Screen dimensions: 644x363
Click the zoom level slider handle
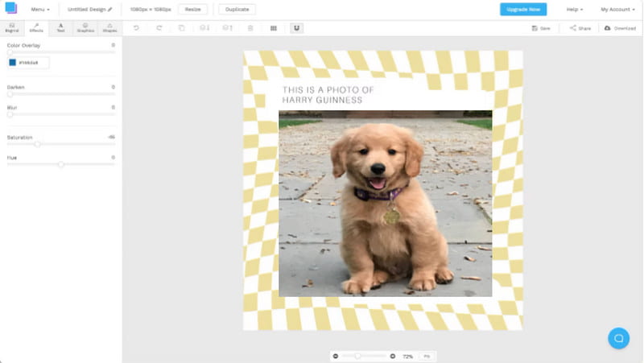click(357, 356)
